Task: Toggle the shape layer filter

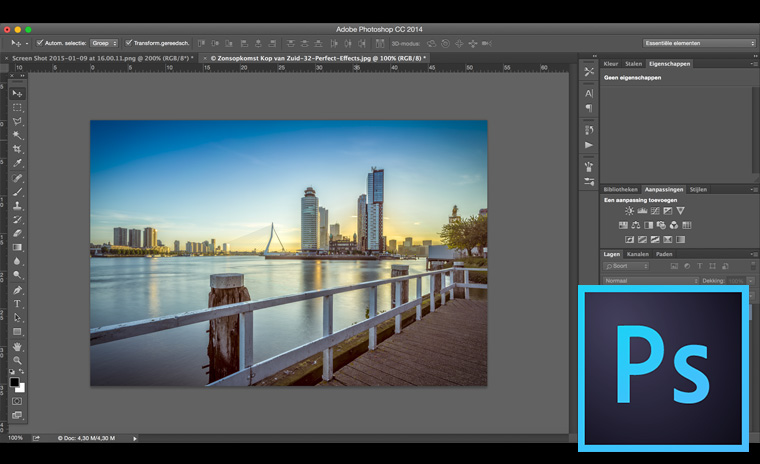Action: tap(712, 266)
